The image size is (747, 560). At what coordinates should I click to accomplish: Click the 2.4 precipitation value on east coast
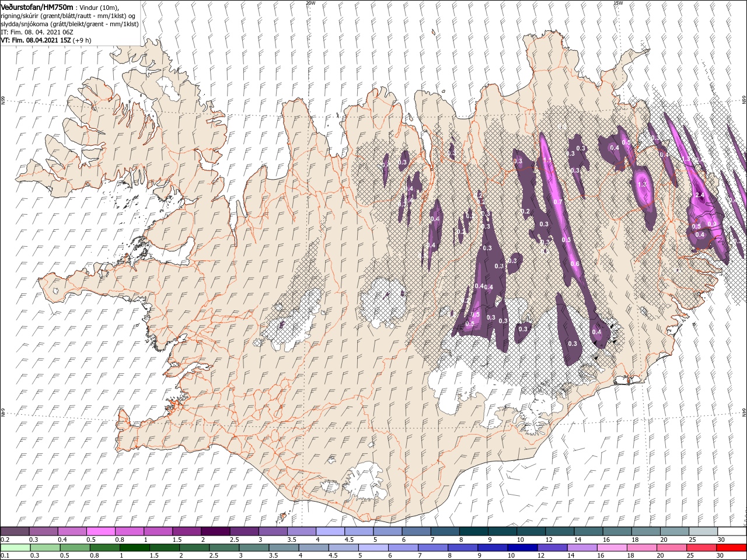click(x=700, y=195)
